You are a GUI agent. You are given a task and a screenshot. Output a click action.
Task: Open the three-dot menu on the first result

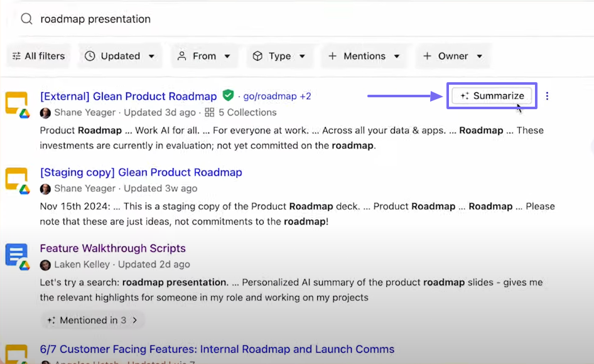[547, 96]
